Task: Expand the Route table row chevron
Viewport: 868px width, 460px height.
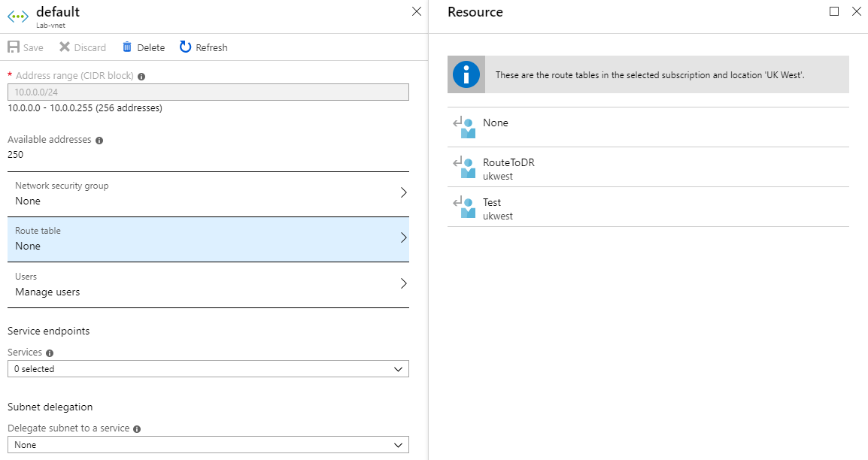Action: tap(403, 238)
